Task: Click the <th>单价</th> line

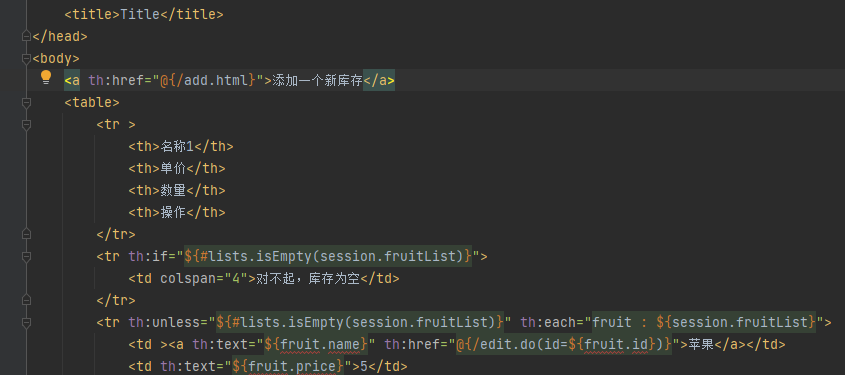Action: click(x=177, y=169)
